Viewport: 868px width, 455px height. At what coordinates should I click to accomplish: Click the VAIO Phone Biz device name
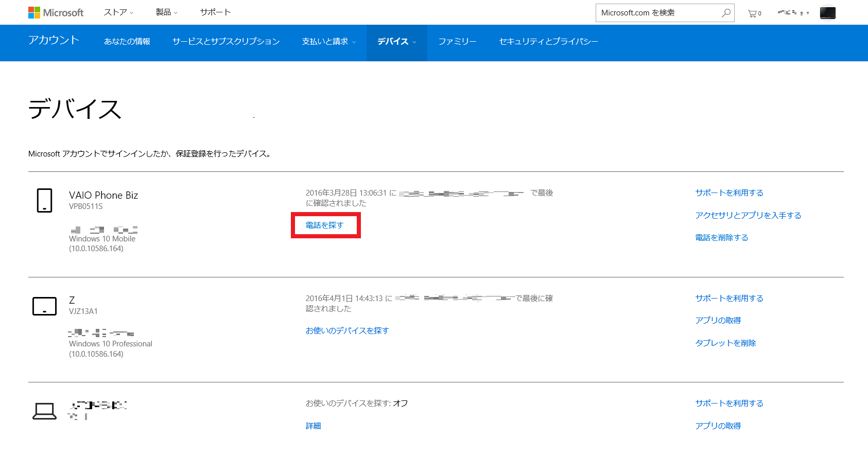coord(103,195)
